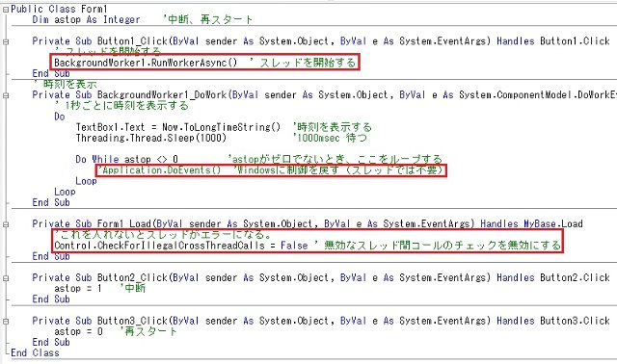Click the 'Handles MyBase.Load' clause

tap(531, 223)
